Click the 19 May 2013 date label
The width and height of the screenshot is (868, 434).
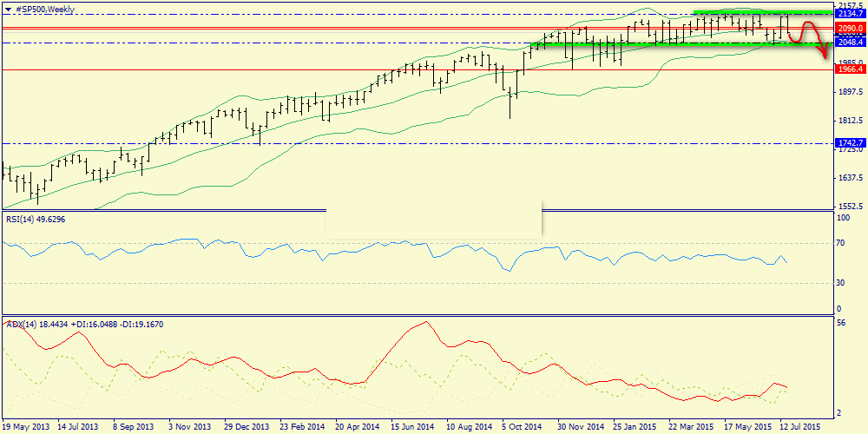click(26, 427)
